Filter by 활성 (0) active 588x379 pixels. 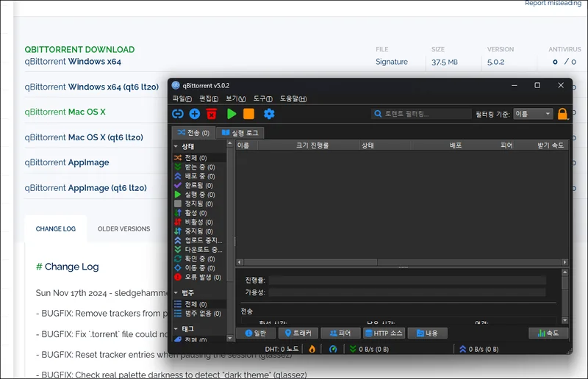(199, 213)
